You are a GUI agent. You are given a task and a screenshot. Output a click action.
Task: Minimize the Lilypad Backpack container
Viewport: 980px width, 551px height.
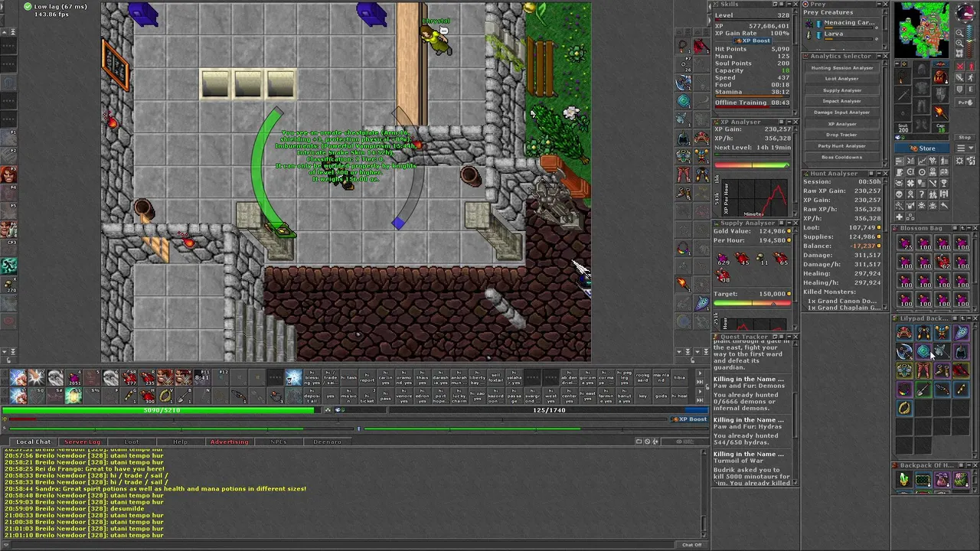(969, 318)
